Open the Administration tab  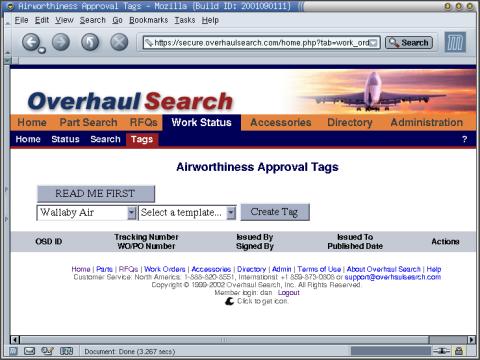click(x=426, y=122)
